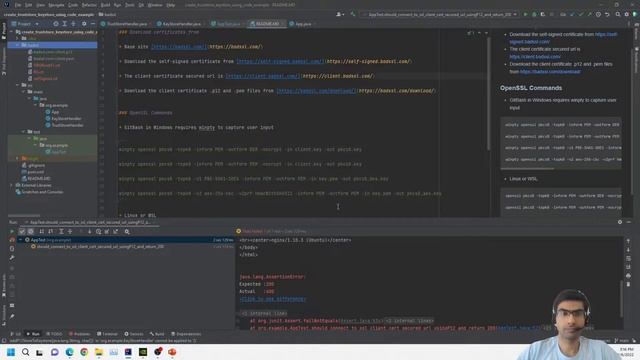The image size is (640, 360).
Task: Expand all test results in Run toolbar
Action: coord(61,231)
